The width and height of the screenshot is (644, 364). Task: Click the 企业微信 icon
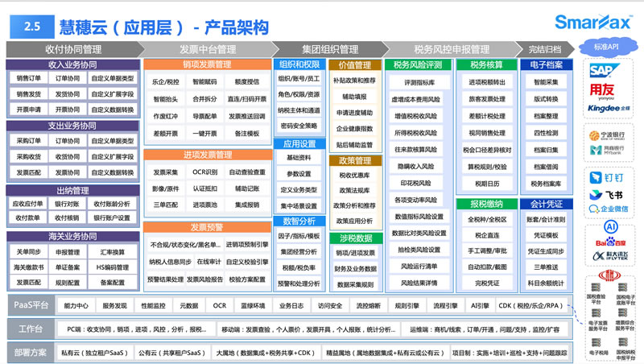click(609, 209)
